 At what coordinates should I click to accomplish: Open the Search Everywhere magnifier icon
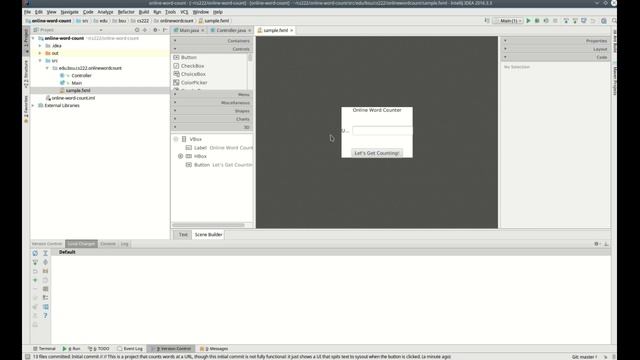point(614,20)
